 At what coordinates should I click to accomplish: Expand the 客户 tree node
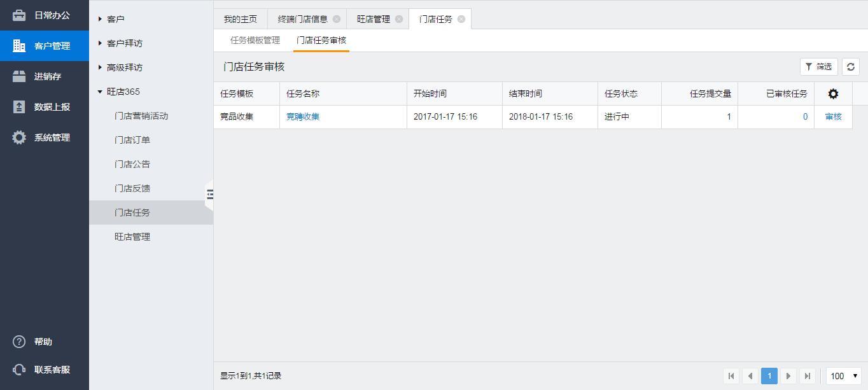click(x=101, y=19)
